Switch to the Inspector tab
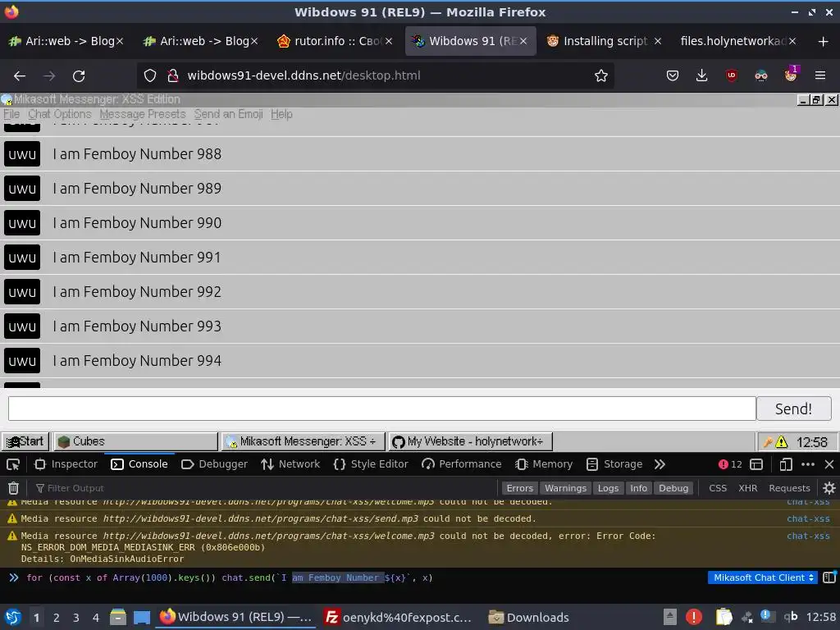This screenshot has width=840, height=630. pyautogui.click(x=66, y=464)
